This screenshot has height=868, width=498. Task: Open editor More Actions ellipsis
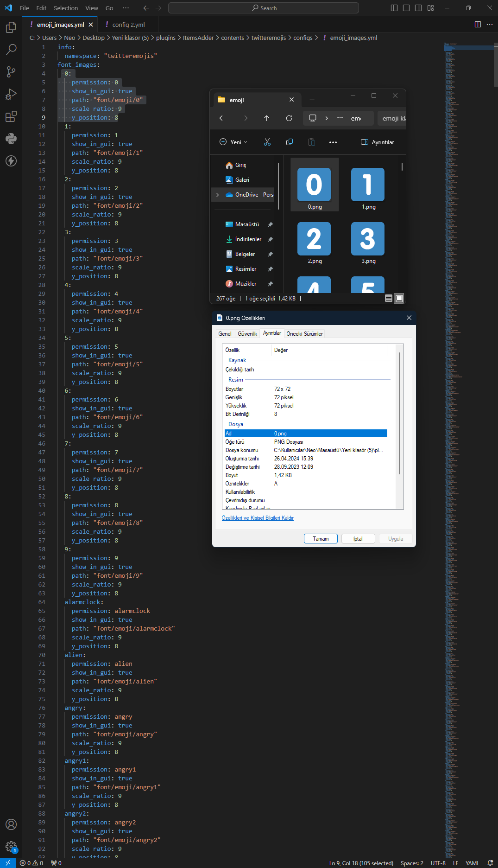pos(490,25)
